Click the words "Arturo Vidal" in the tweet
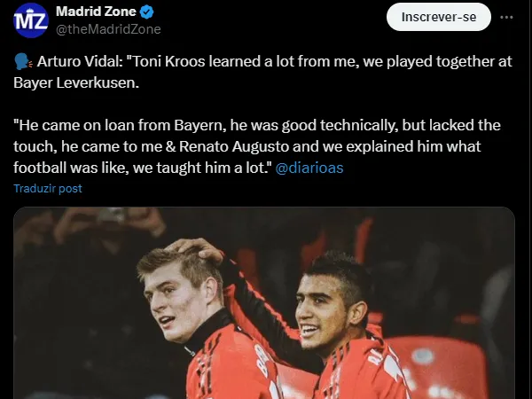The width and height of the screenshot is (532, 399). (x=74, y=64)
